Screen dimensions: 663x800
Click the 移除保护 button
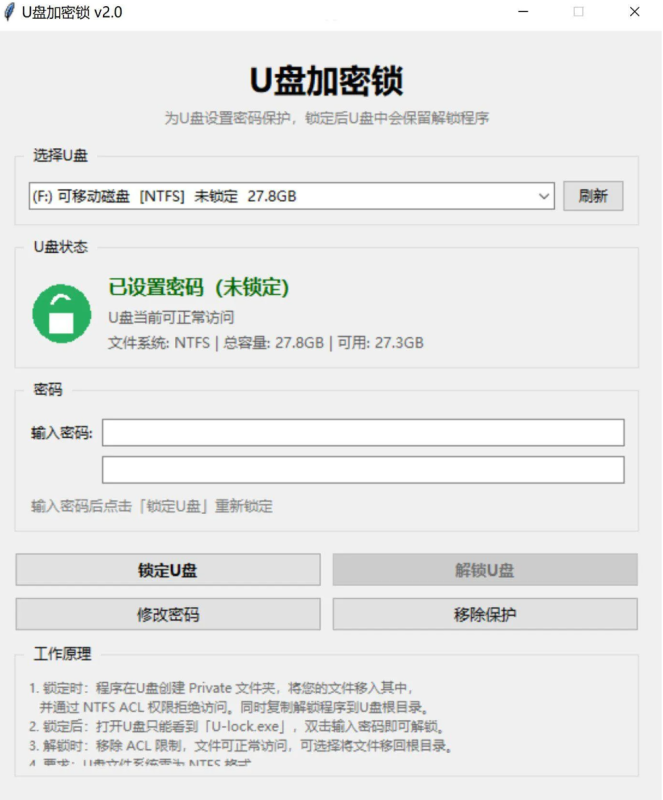point(485,614)
